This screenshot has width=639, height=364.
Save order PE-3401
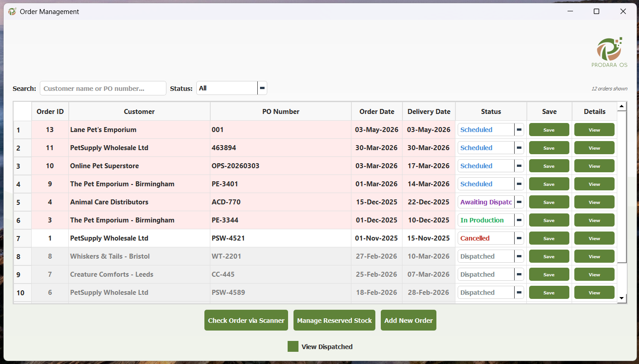tap(549, 184)
